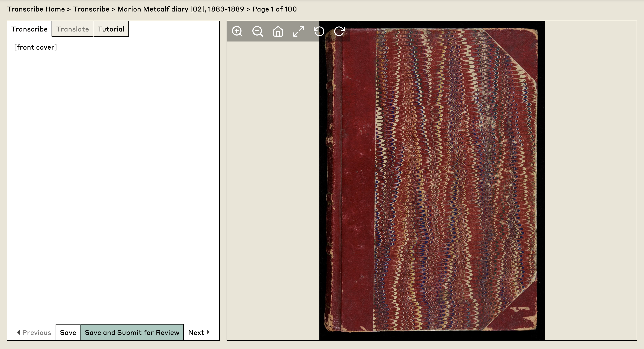Open the Translate tab

72,29
